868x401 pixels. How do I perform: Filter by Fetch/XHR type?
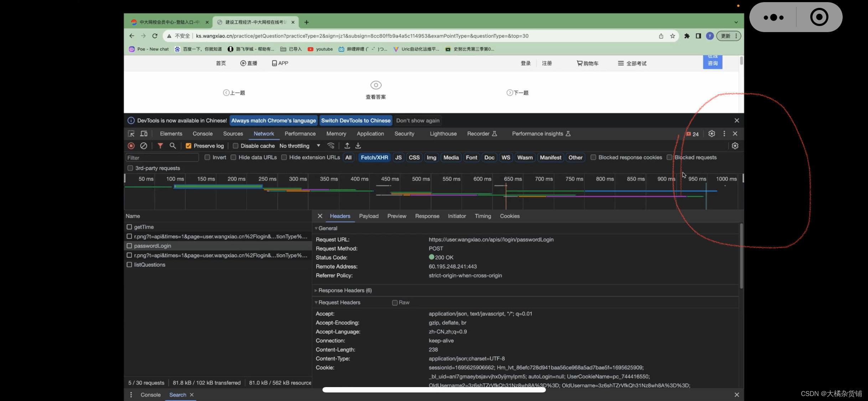(374, 158)
